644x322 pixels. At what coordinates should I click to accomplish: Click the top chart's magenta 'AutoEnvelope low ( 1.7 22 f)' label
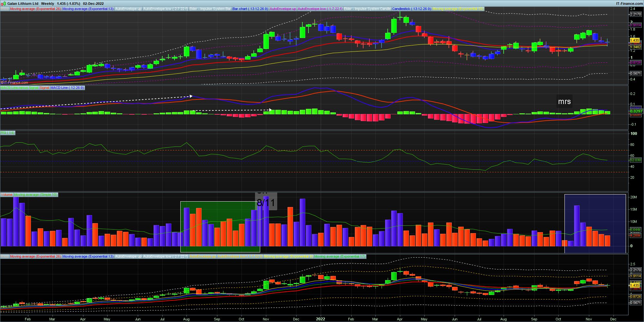pyautogui.click(x=320, y=9)
